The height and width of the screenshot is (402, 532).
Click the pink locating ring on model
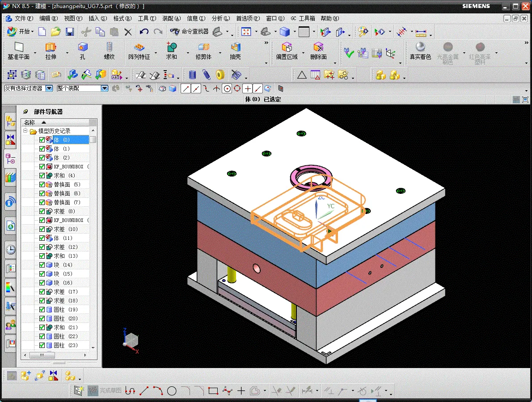311,177
